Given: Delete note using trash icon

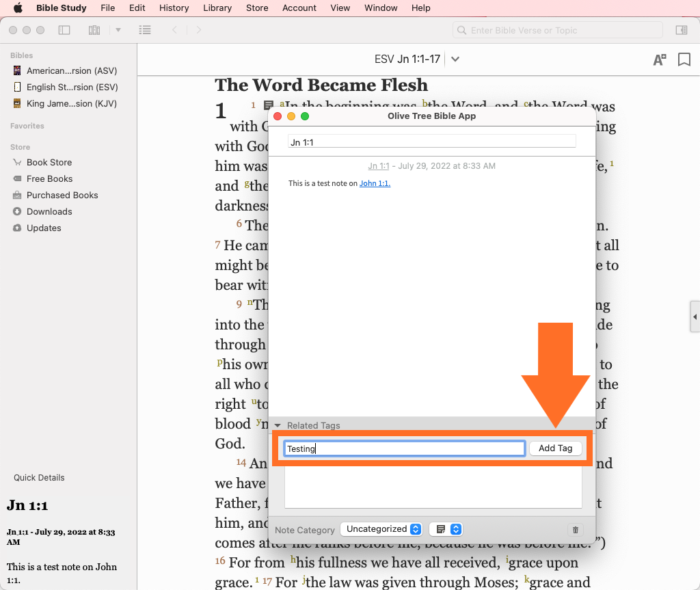Looking at the screenshot, I should 575,529.
